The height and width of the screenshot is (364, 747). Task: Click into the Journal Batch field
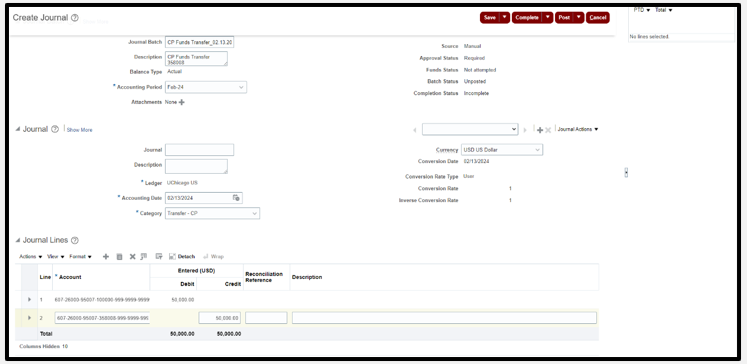click(199, 42)
